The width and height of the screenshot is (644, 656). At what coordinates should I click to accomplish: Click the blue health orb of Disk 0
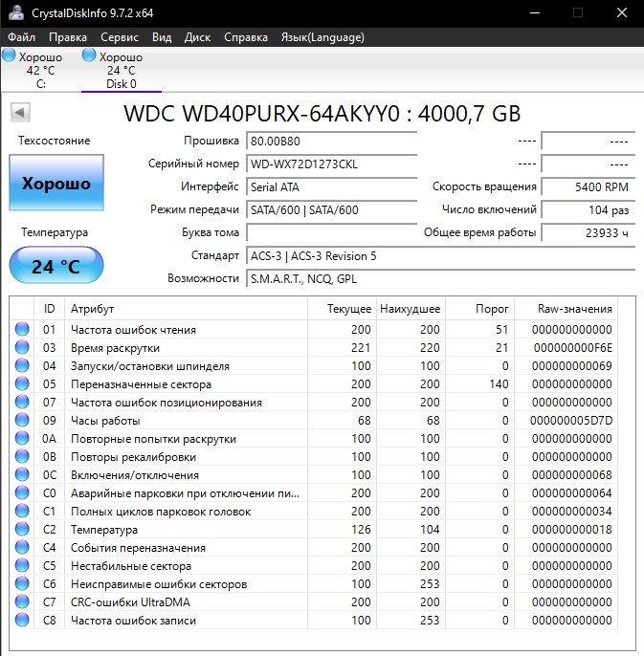click(x=89, y=55)
